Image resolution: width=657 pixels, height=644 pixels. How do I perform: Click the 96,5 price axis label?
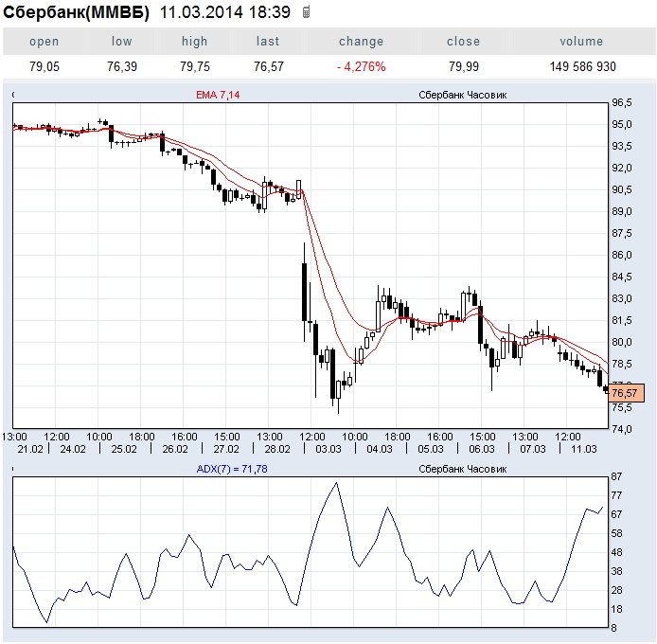point(622,102)
